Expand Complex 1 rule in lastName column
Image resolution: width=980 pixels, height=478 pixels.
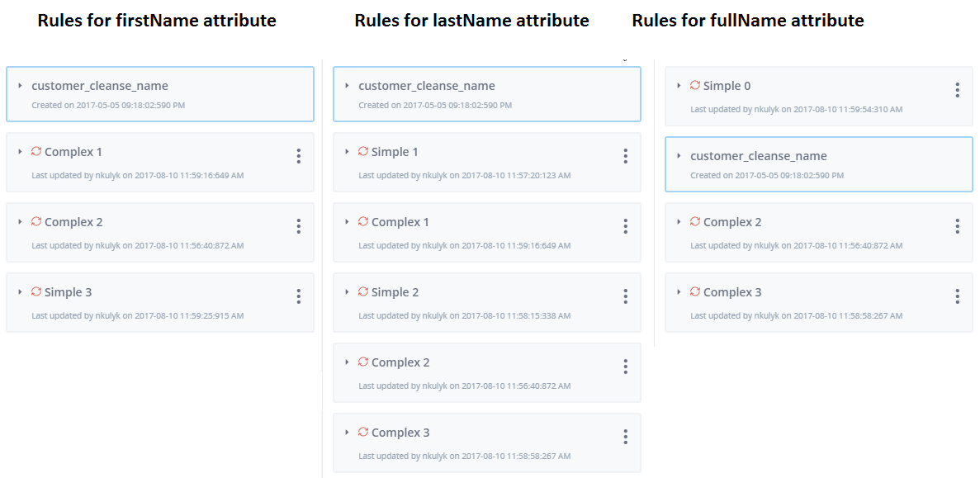click(x=347, y=221)
